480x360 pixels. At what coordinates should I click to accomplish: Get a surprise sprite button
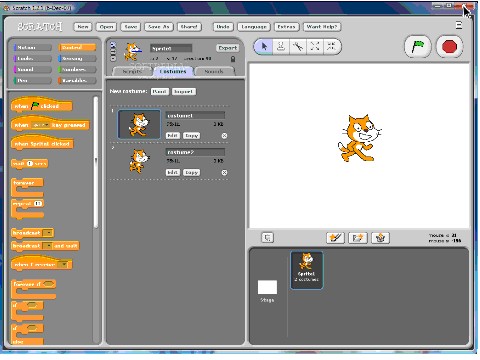(x=380, y=238)
